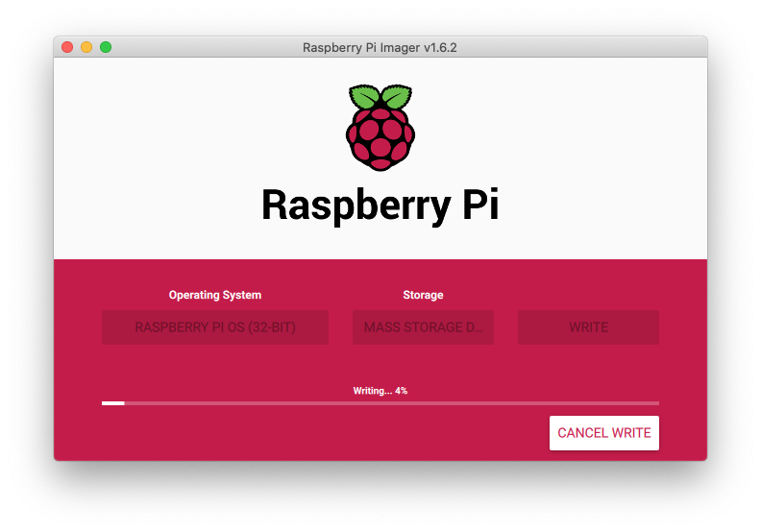Close the window with the red button
Screen dimensions: 761x532
pyautogui.click(x=67, y=47)
